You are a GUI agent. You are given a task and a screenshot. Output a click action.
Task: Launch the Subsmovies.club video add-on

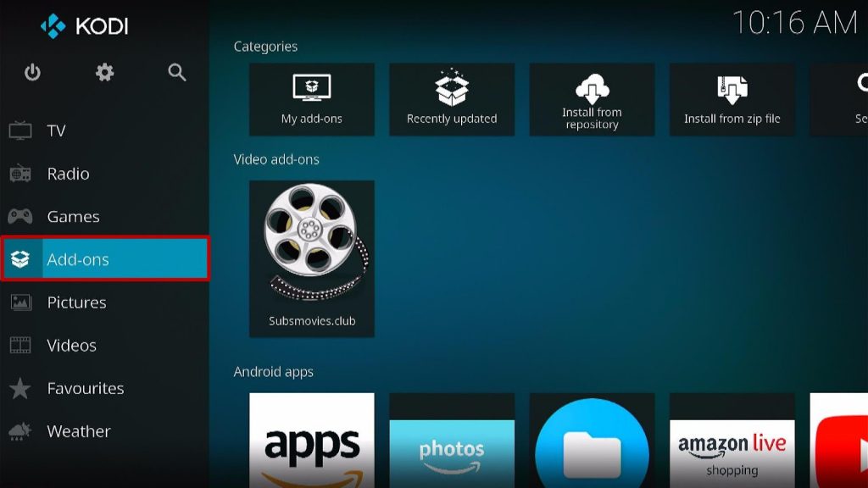(x=312, y=259)
